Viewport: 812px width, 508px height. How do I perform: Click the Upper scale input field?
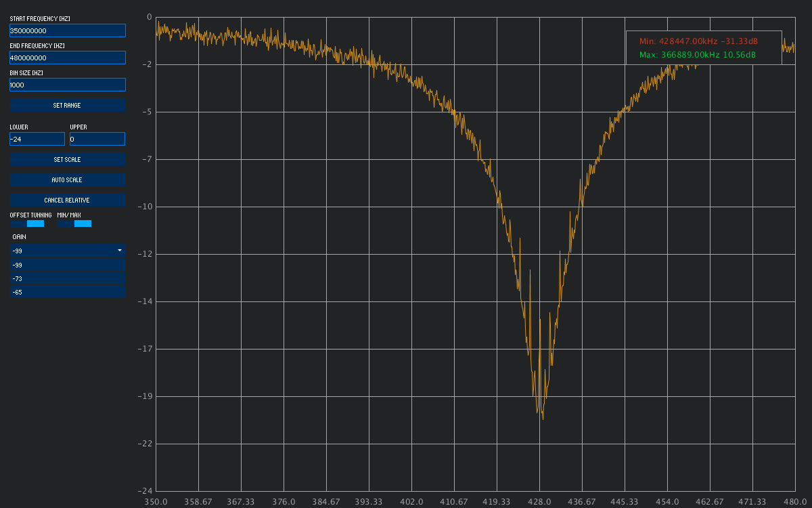(97, 139)
